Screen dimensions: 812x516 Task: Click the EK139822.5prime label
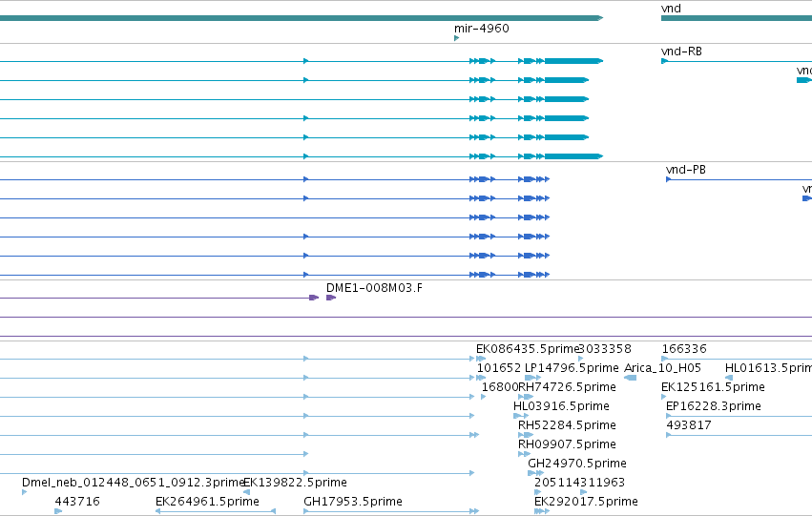[x=295, y=483]
